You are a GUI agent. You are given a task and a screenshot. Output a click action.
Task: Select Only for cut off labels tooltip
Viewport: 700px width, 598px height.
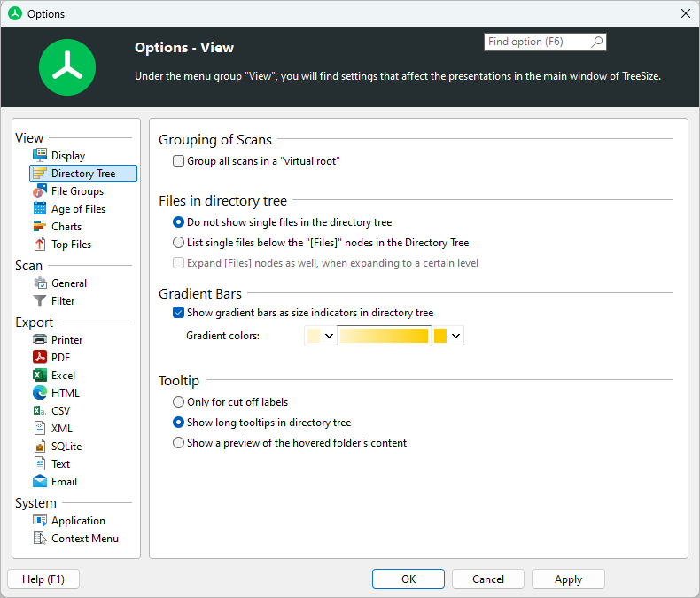tap(178, 402)
